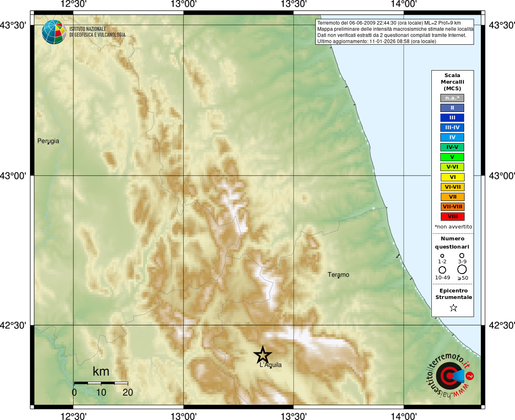
Task: Click the 'Epicentro Strumentale' legend heading
Action: point(453,294)
